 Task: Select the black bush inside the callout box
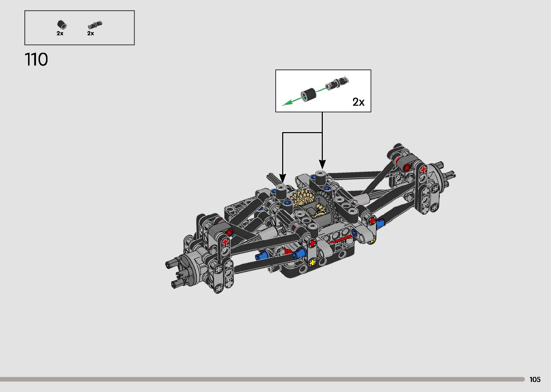308,95
